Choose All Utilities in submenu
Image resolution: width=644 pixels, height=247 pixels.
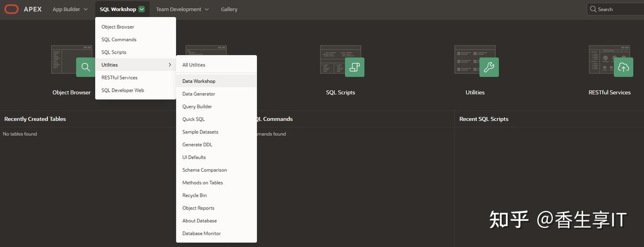(x=216, y=65)
